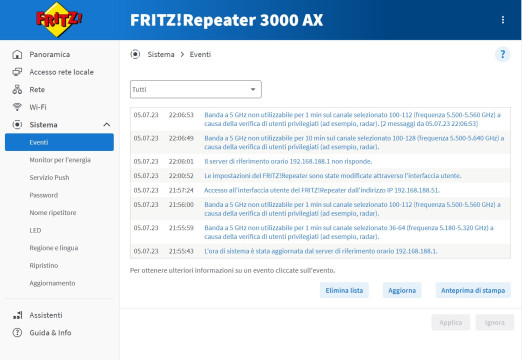Open event 'L'ora di sistema è stata aggiornata'

pyautogui.click(x=321, y=251)
